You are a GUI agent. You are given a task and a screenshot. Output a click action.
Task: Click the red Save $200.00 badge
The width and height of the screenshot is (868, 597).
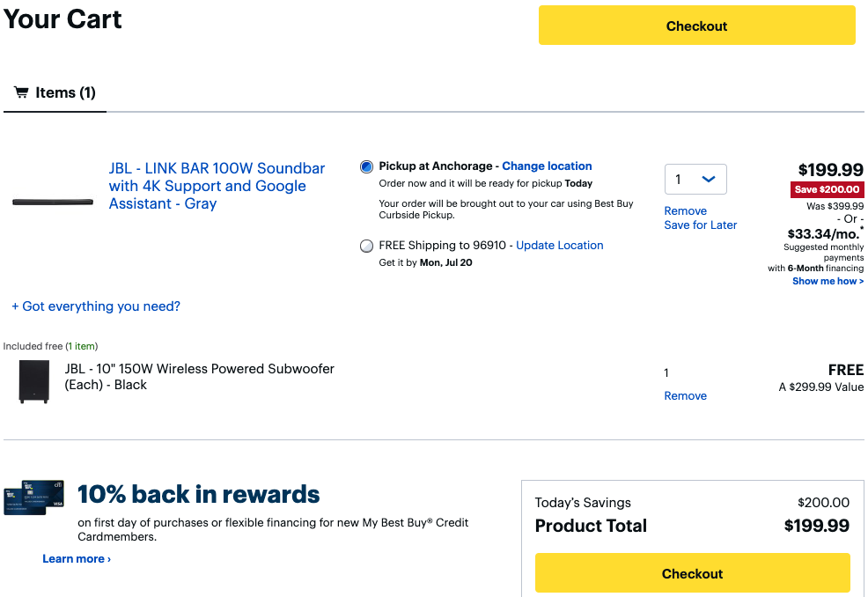[x=828, y=189]
